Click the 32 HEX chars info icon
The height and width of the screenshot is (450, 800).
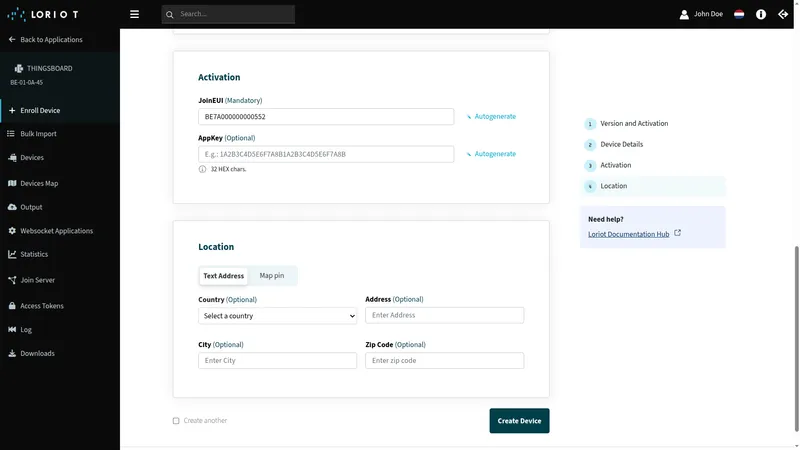coord(202,169)
